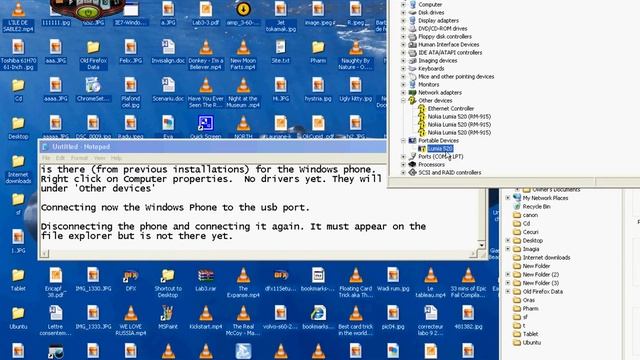The height and width of the screenshot is (360, 640).
Task: Select Recycle Bin in the Explorer tree
Action: [x=536, y=207]
